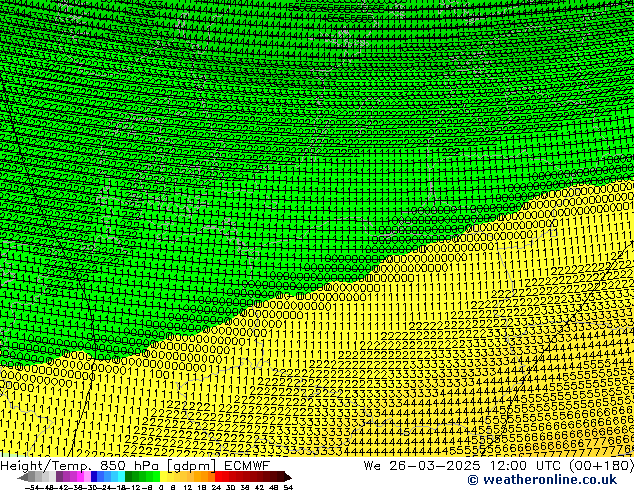Click the left grey arrow end of the legend

23,477
